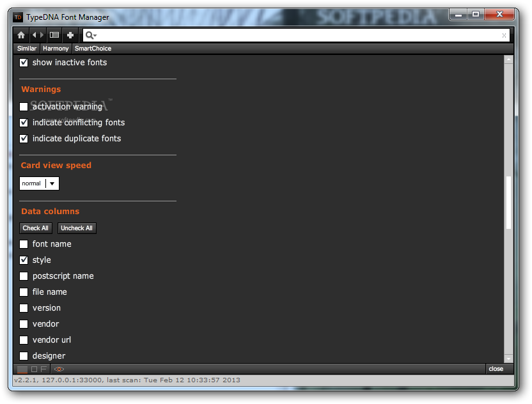Enable the version column
The height and width of the screenshot is (404, 532).
[x=24, y=308]
